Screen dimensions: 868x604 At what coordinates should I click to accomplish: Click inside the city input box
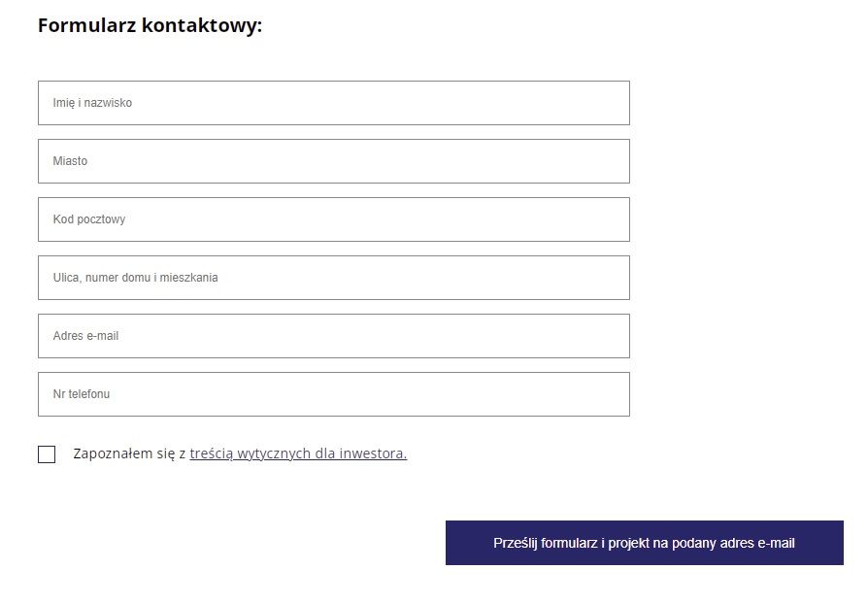tap(333, 160)
